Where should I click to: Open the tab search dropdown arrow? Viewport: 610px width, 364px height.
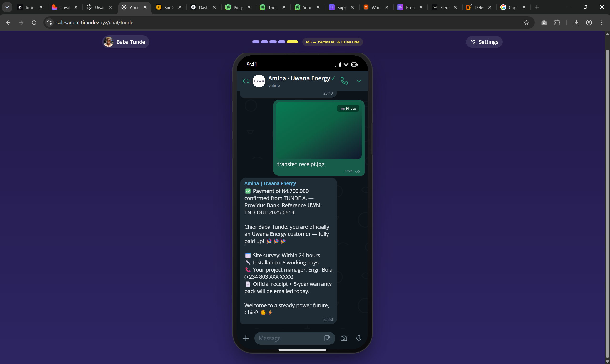tap(7, 7)
